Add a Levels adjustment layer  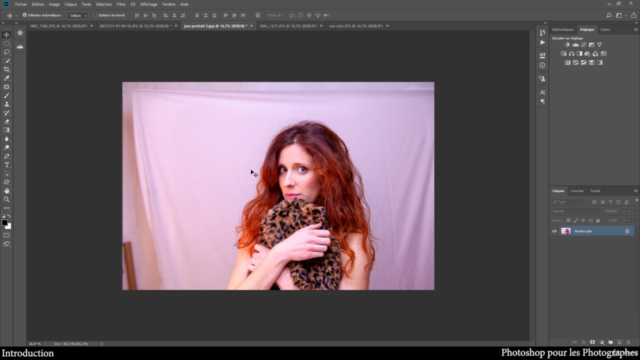click(576, 45)
